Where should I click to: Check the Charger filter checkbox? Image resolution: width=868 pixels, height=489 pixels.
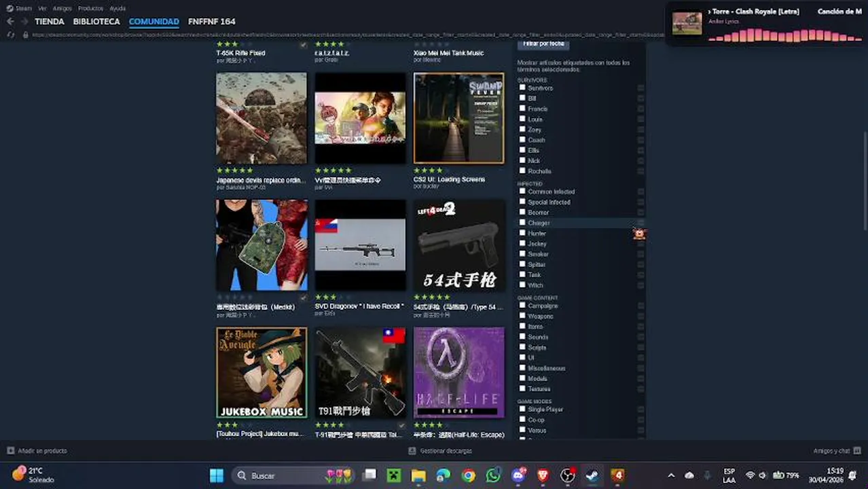tap(522, 223)
